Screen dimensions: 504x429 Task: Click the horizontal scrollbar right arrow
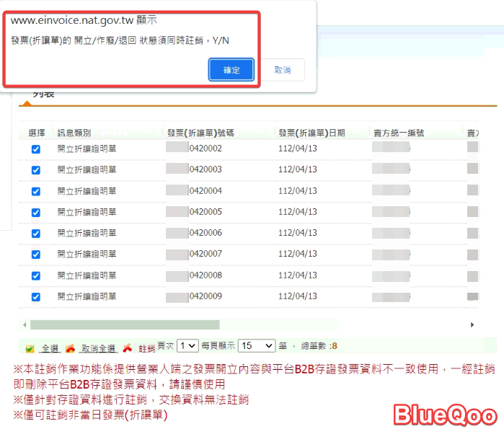point(472,325)
